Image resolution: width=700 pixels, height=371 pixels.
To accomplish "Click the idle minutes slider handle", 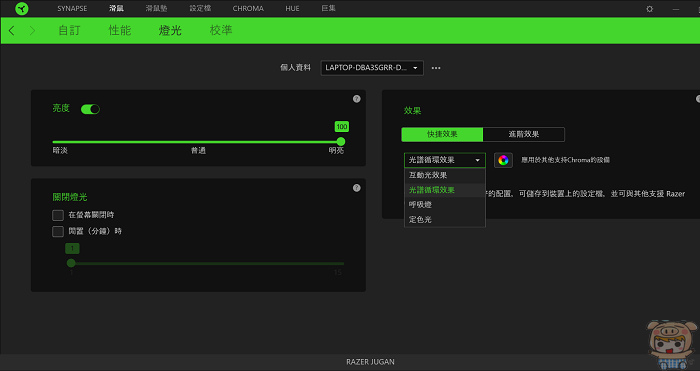I will (x=71, y=263).
